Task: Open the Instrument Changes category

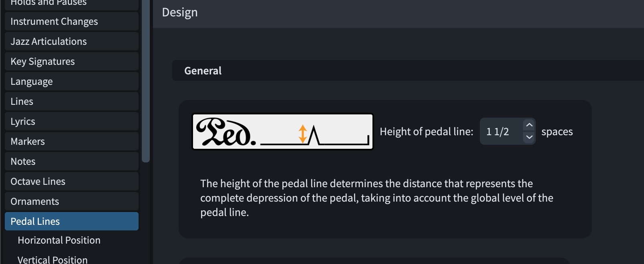Action: coord(72,21)
